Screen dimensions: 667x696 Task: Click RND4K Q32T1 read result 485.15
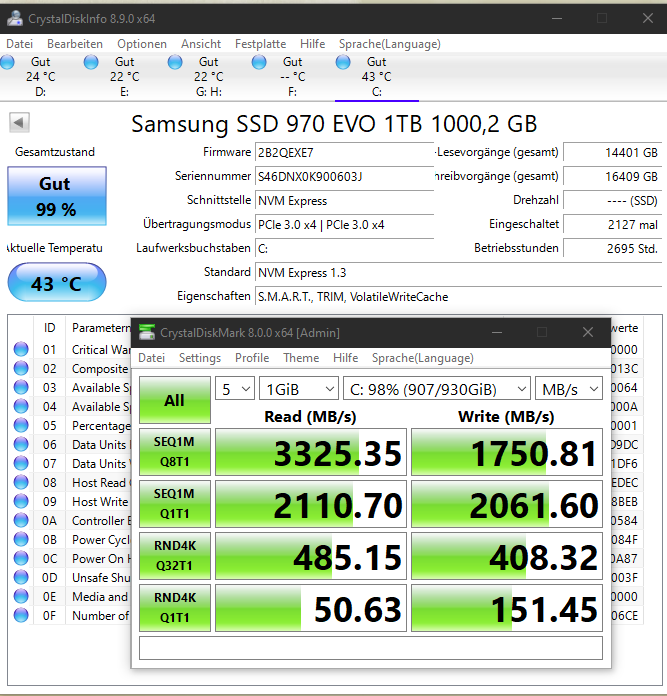[x=311, y=556]
